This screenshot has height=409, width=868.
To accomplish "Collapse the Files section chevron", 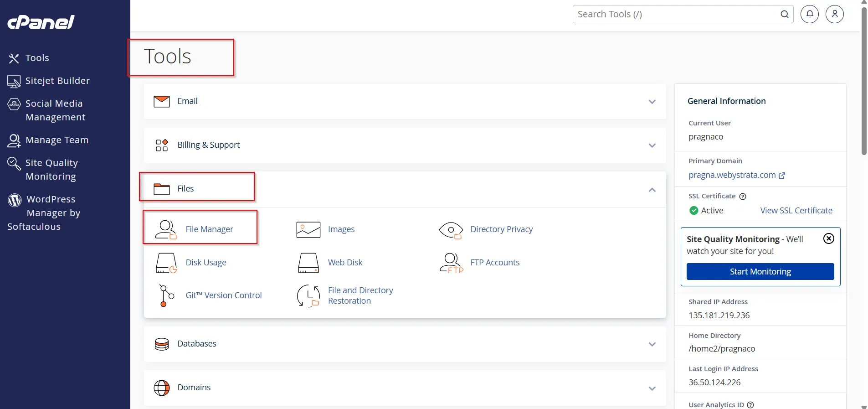I will click(652, 190).
